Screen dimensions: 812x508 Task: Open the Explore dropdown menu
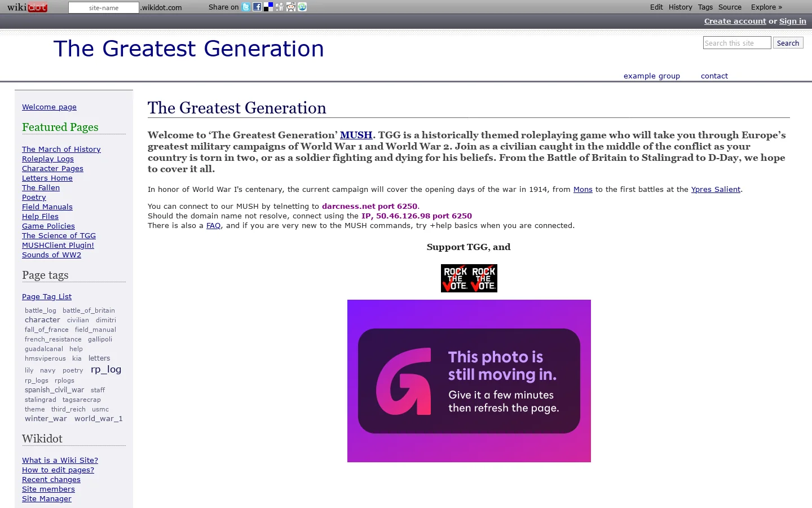[766, 7]
